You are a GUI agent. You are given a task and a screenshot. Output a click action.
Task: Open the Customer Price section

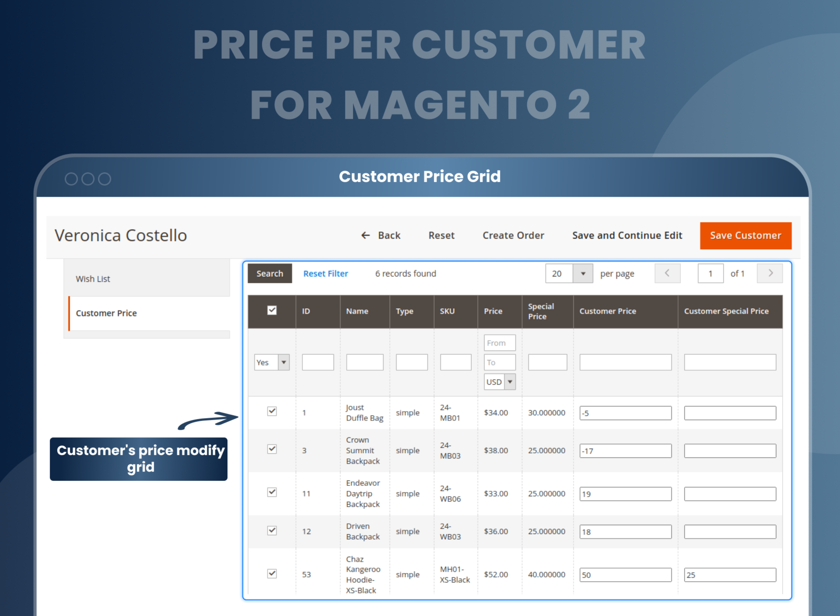point(106,313)
